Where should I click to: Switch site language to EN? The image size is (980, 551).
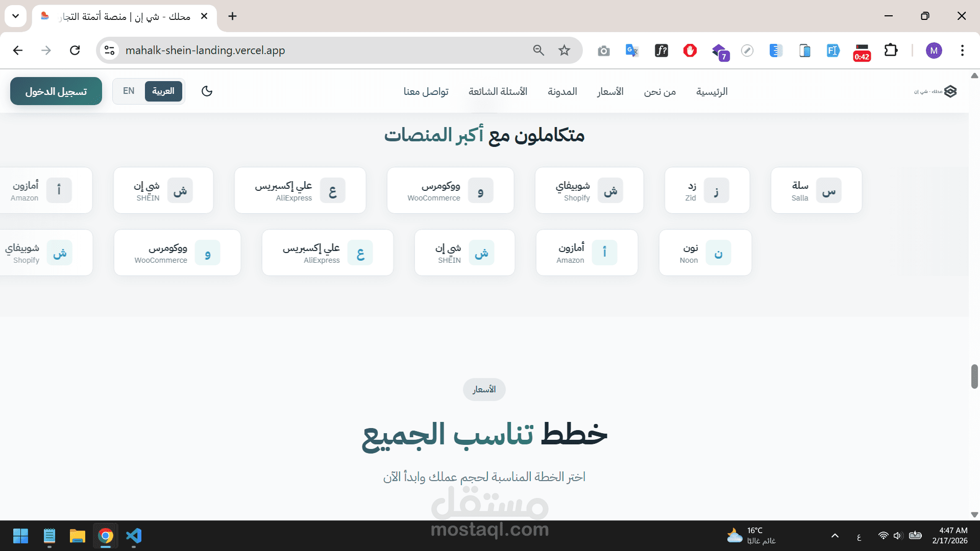(129, 91)
